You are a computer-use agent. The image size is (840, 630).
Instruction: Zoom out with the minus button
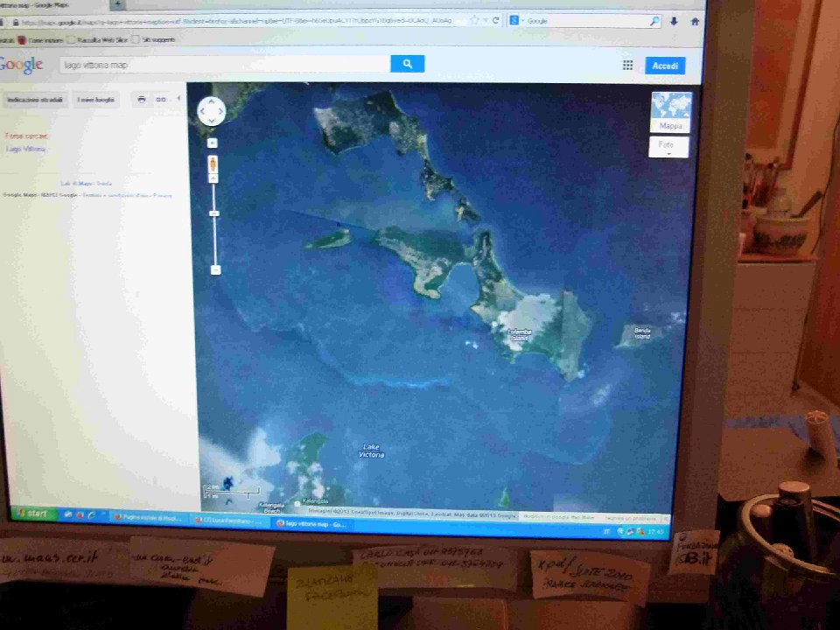pyautogui.click(x=215, y=270)
